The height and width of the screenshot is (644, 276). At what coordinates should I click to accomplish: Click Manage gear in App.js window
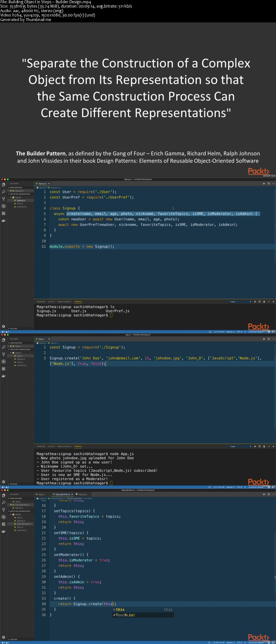(x=4, y=482)
